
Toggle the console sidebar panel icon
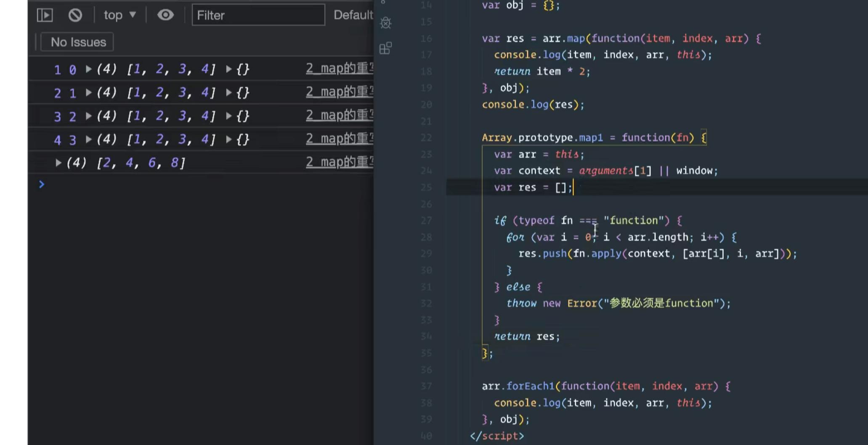(x=45, y=16)
